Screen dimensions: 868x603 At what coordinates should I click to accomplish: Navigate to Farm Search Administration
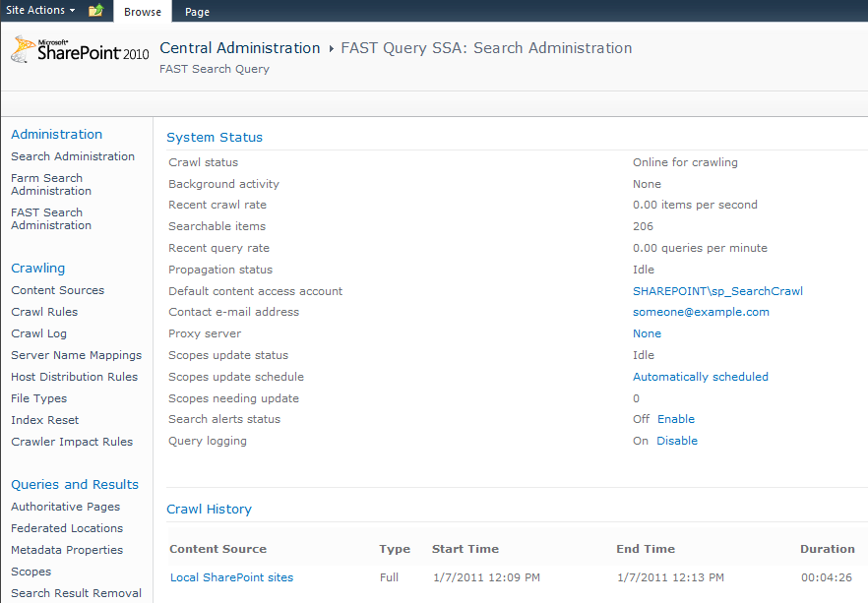pyautogui.click(x=51, y=184)
